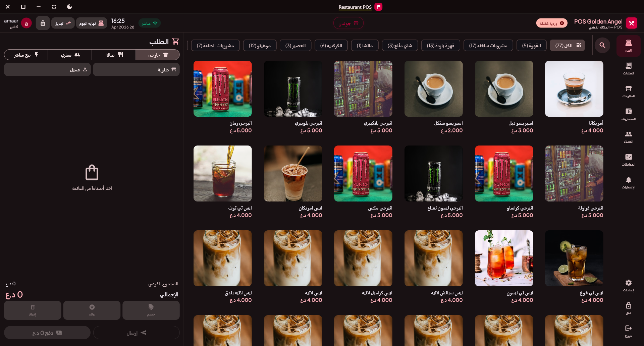Open the جولدن branch selector
This screenshot has height=346, width=644.
tap(348, 23)
